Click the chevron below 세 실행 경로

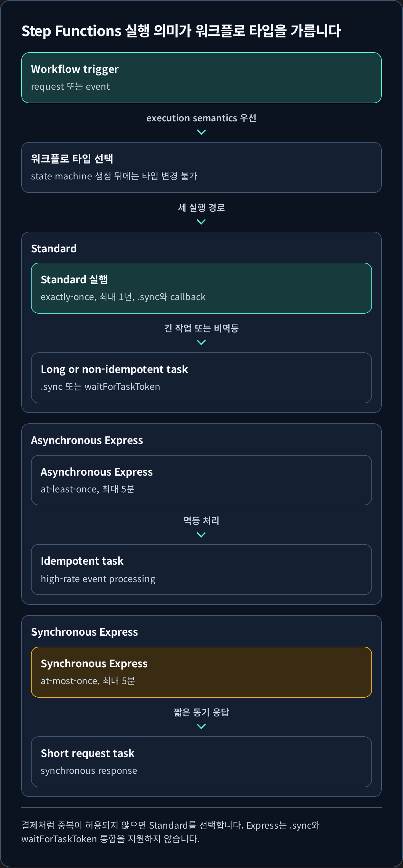[x=201, y=222]
